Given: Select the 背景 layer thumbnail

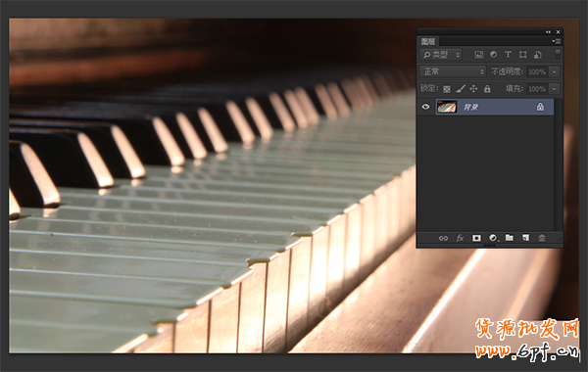Looking at the screenshot, I should click(x=447, y=107).
